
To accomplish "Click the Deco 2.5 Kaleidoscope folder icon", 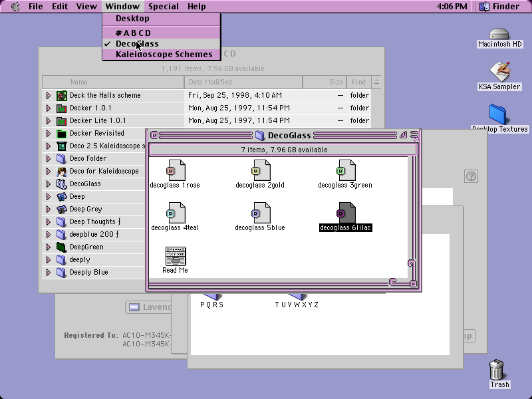I will pyautogui.click(x=61, y=146).
